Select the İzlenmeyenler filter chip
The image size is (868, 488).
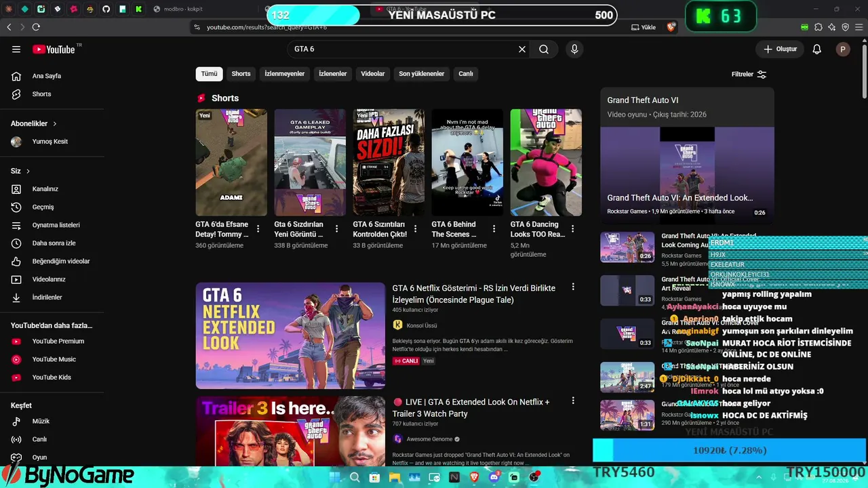pos(284,74)
